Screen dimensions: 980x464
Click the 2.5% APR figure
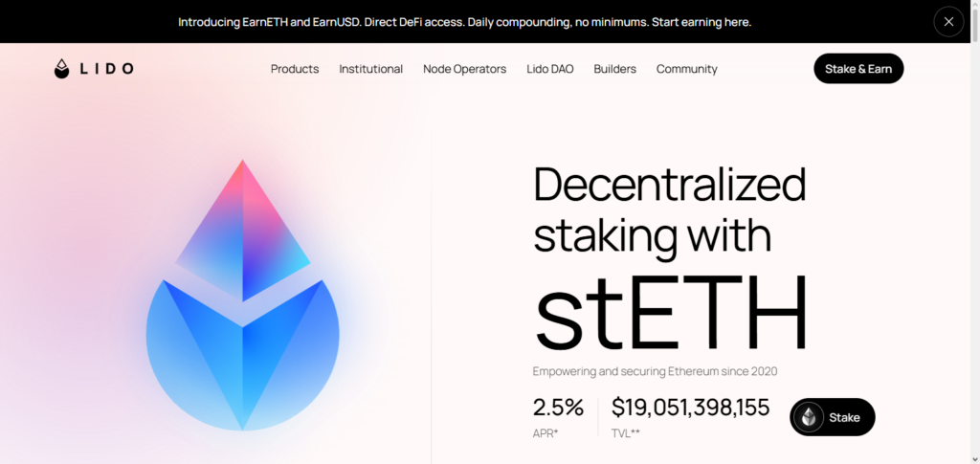point(558,408)
